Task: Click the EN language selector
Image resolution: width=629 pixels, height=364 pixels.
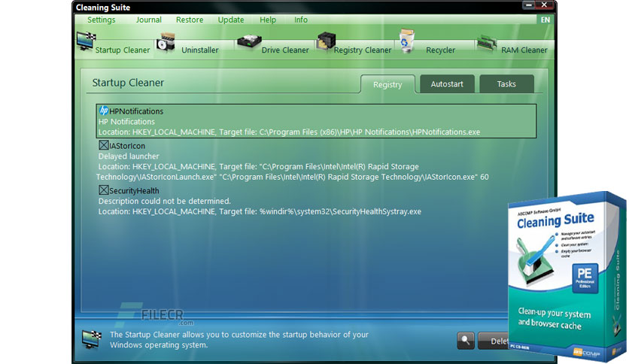Action: [545, 20]
